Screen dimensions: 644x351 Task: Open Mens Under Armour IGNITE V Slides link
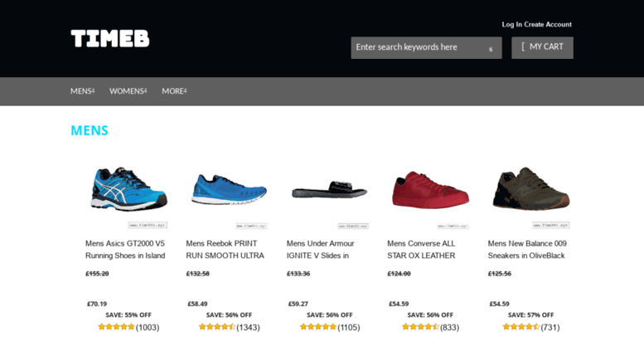(321, 250)
